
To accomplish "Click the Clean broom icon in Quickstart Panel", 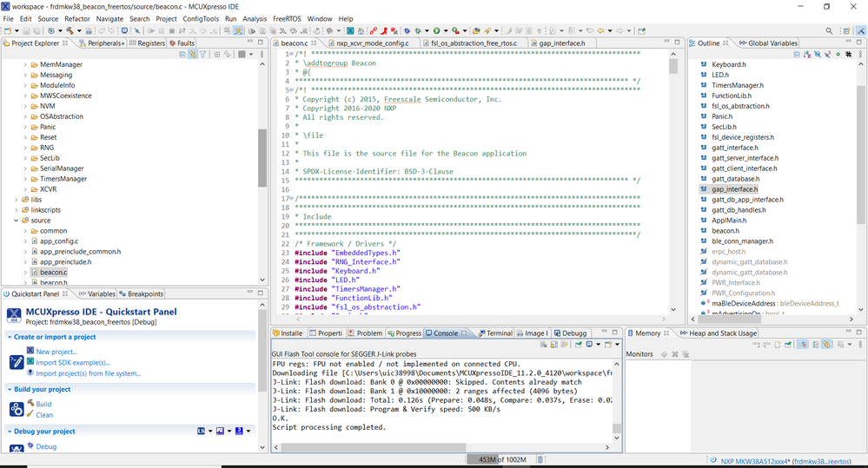I will (x=31, y=414).
